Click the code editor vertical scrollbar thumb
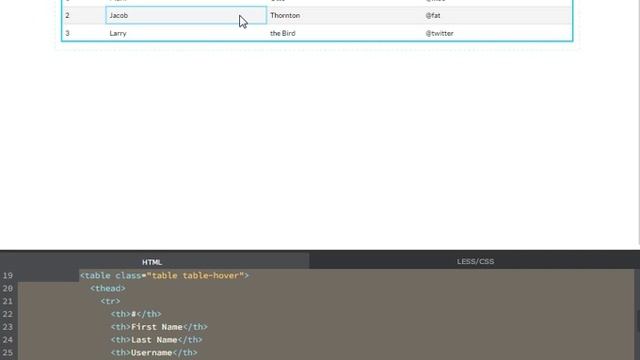 point(638,321)
